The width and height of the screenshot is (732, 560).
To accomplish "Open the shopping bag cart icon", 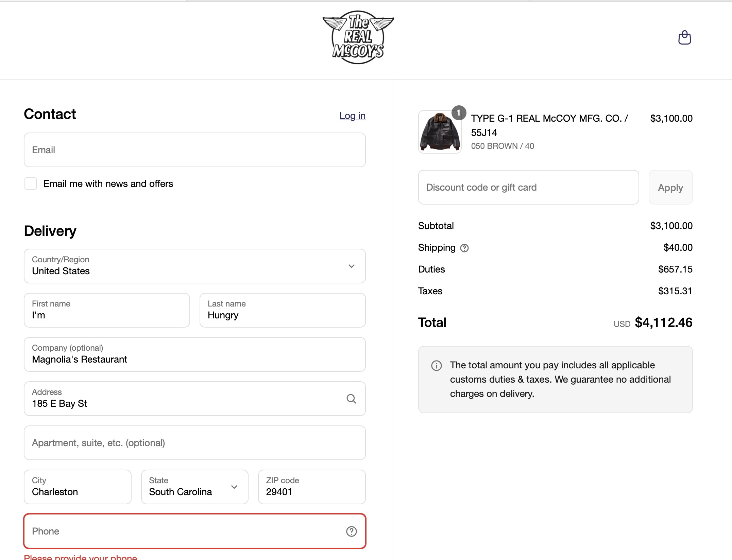I will tap(684, 37).
